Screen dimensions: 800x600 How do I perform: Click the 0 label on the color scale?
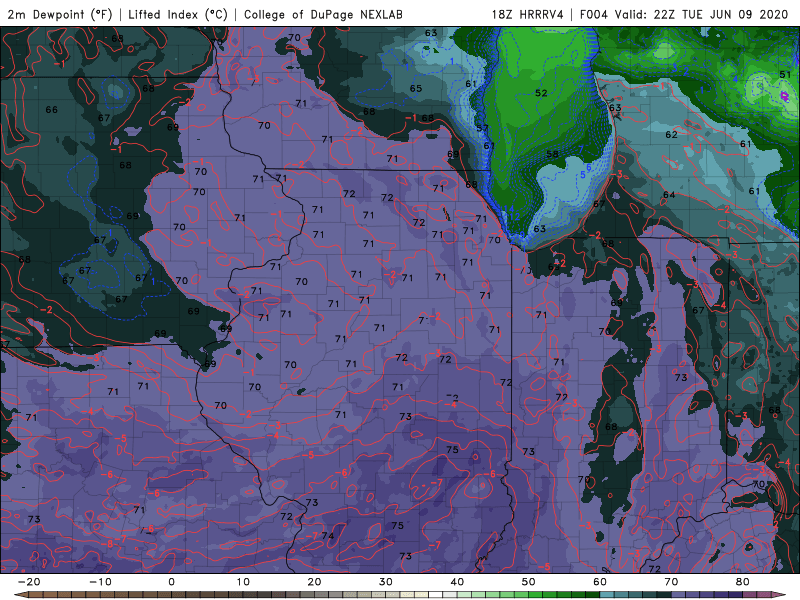(x=171, y=582)
